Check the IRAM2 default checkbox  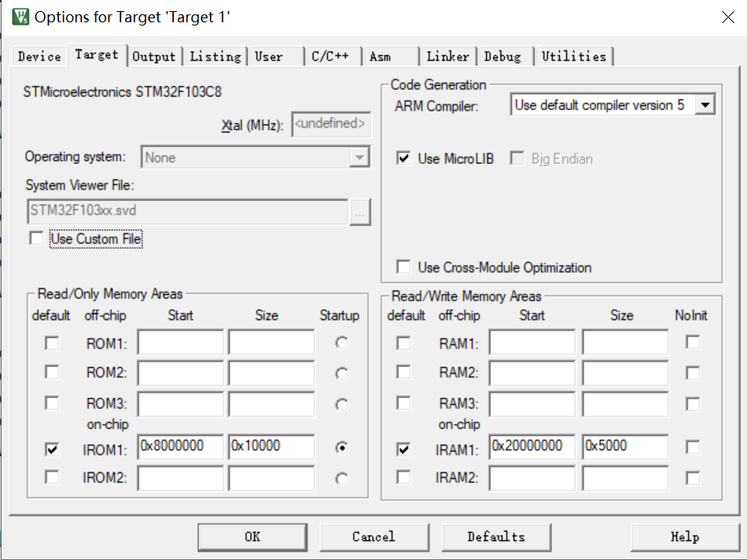click(x=403, y=477)
